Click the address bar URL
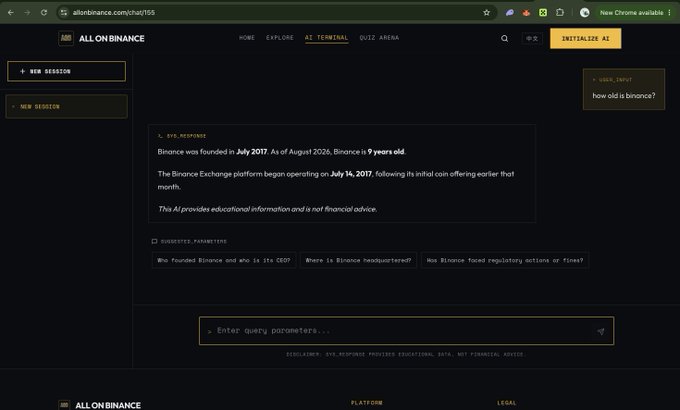This screenshot has height=410, width=680. tap(114, 13)
